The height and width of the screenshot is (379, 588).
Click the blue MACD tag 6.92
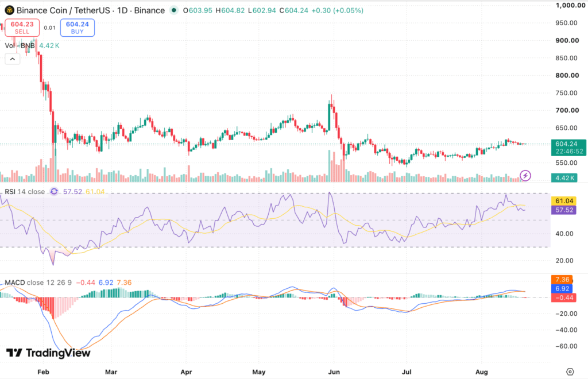point(562,289)
